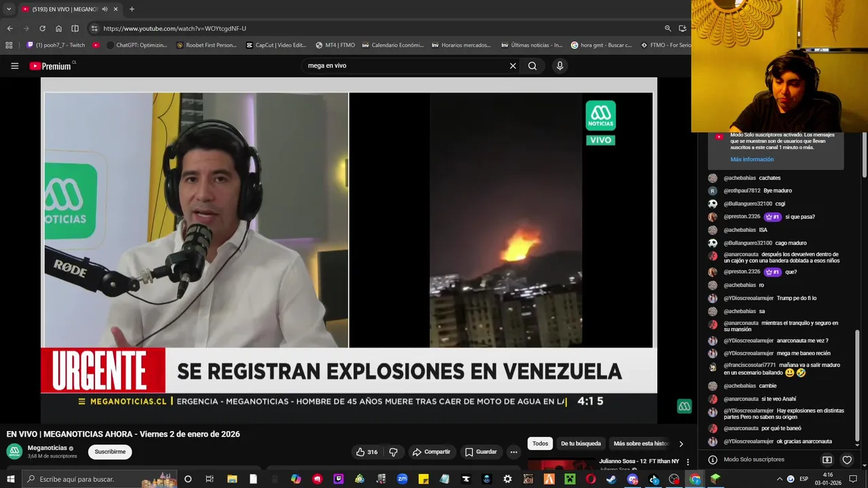Open Julianno Sosa video thumbnail
Image resolution: width=868 pixels, height=488 pixels.
[561, 464]
